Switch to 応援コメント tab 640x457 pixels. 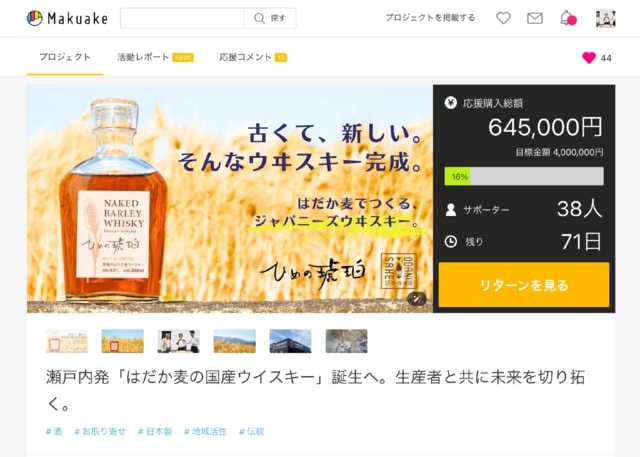[253, 57]
